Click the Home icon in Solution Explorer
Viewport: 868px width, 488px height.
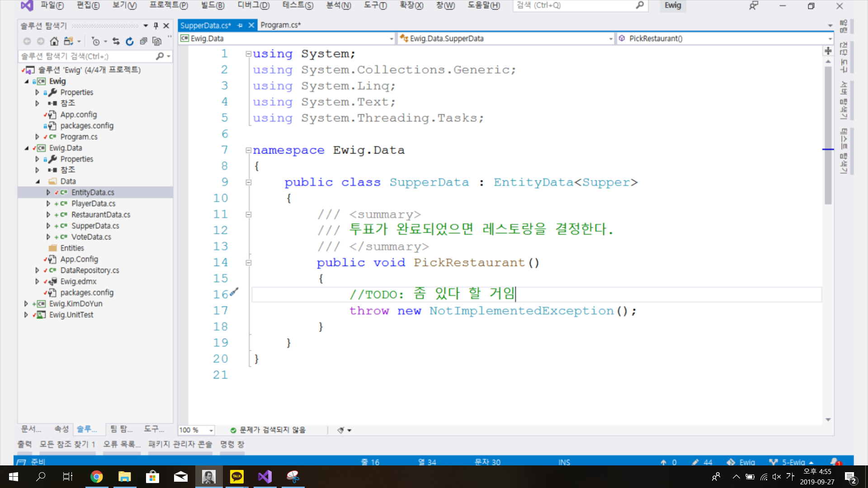coord(54,41)
